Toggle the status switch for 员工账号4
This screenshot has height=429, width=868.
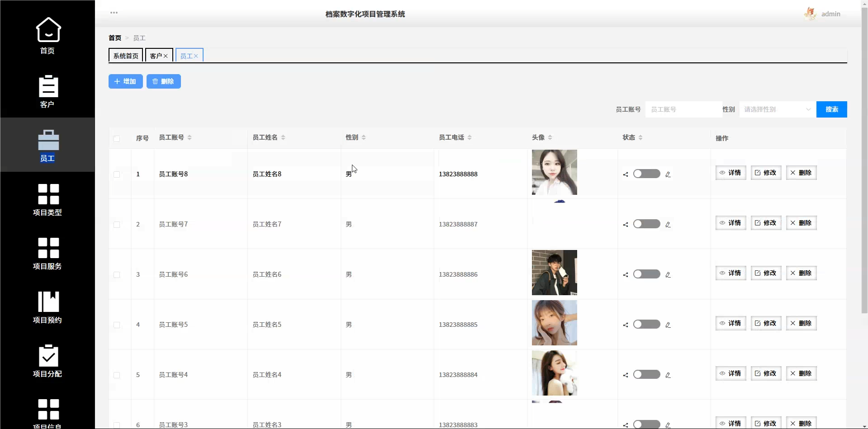click(x=647, y=374)
